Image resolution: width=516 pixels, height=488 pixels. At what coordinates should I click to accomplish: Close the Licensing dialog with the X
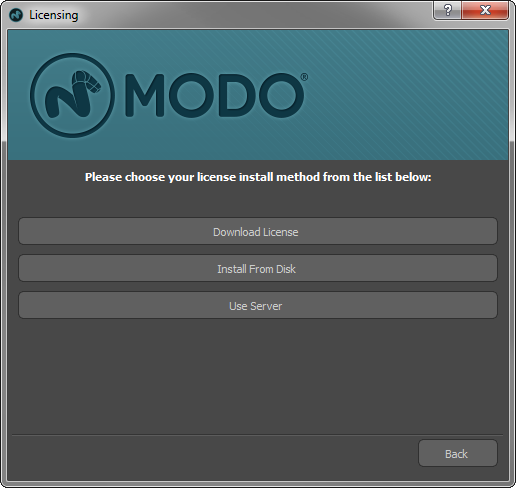(485, 10)
